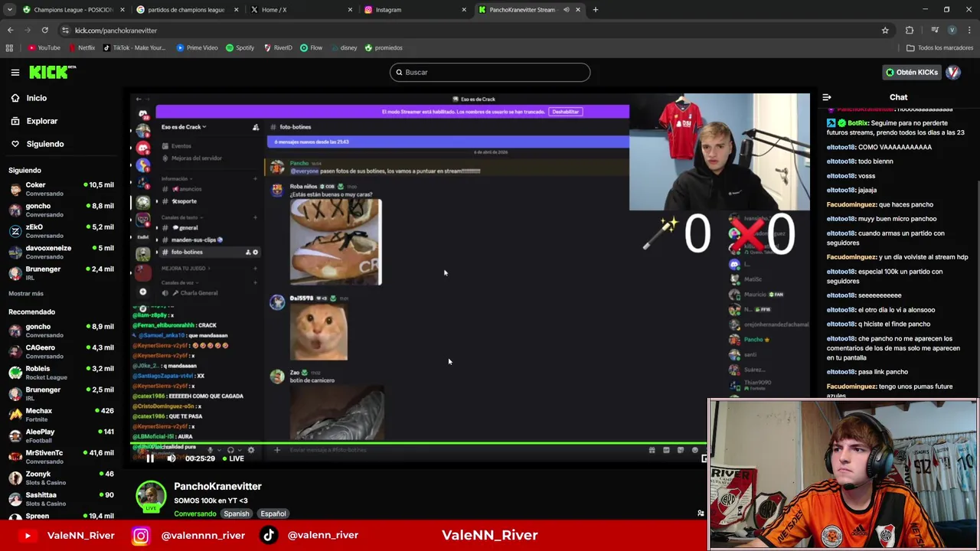Image resolution: width=980 pixels, height=551 pixels.
Task: Click the stream progress bar
Action: tap(417, 443)
